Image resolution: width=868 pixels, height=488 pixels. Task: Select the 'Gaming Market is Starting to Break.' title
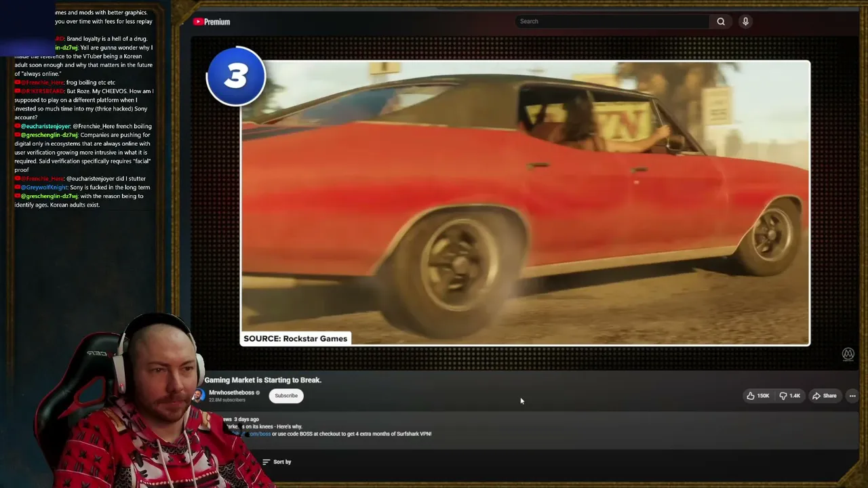pyautogui.click(x=263, y=380)
